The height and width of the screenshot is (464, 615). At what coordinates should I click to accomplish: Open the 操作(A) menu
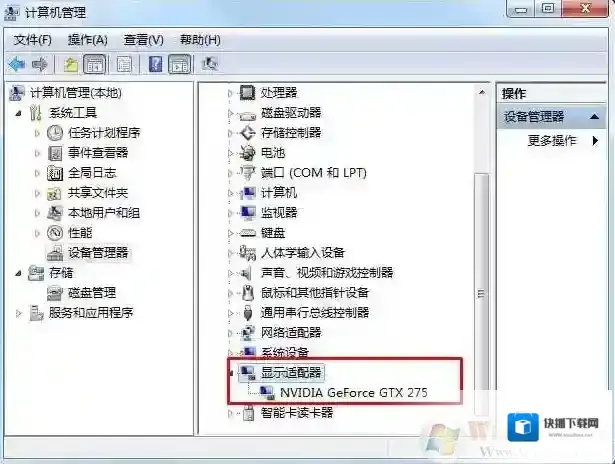[87, 40]
